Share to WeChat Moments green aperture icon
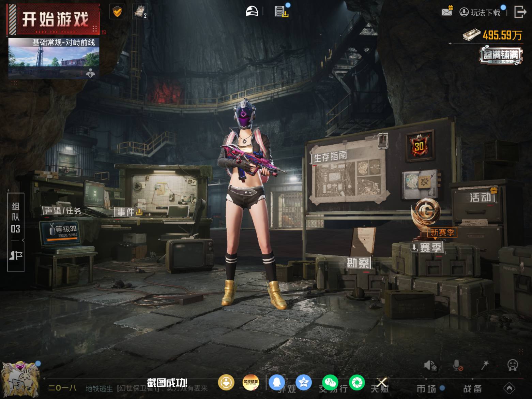 coord(357,382)
